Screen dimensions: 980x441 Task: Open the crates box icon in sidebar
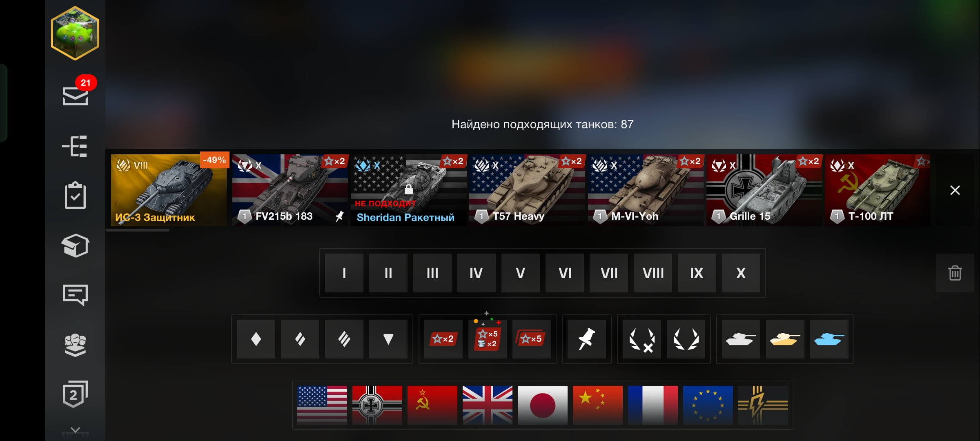point(75,245)
